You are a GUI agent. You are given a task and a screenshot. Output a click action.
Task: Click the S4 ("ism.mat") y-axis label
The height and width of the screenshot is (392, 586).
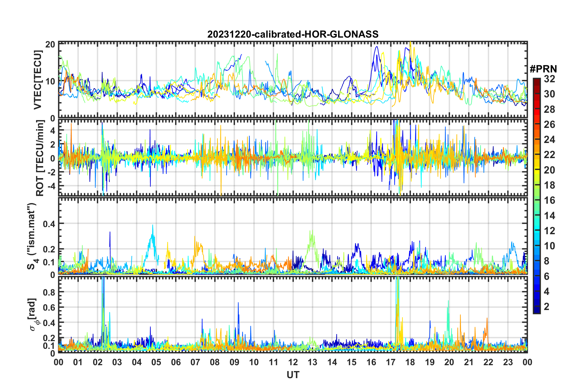point(32,236)
